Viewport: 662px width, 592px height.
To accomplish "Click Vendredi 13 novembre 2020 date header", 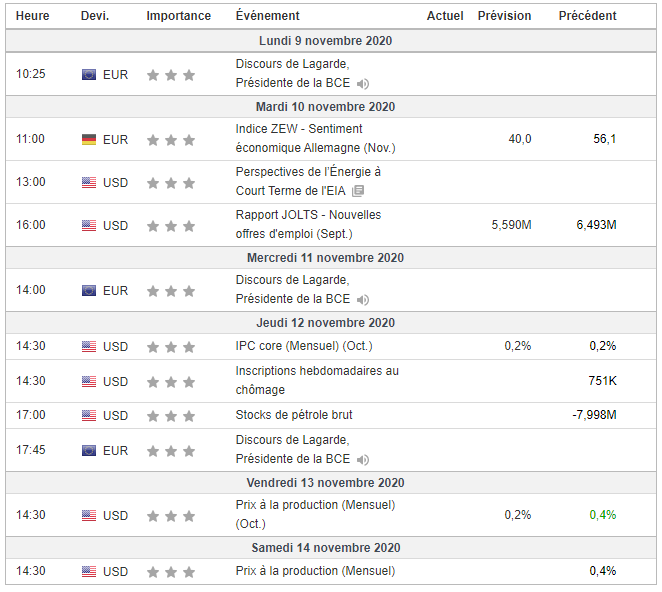I will click(x=326, y=483).
